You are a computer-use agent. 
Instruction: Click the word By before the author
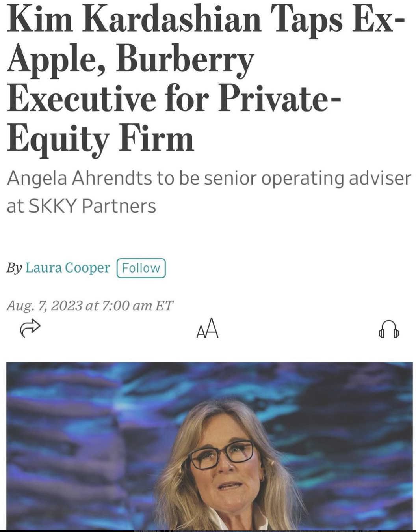(x=14, y=268)
